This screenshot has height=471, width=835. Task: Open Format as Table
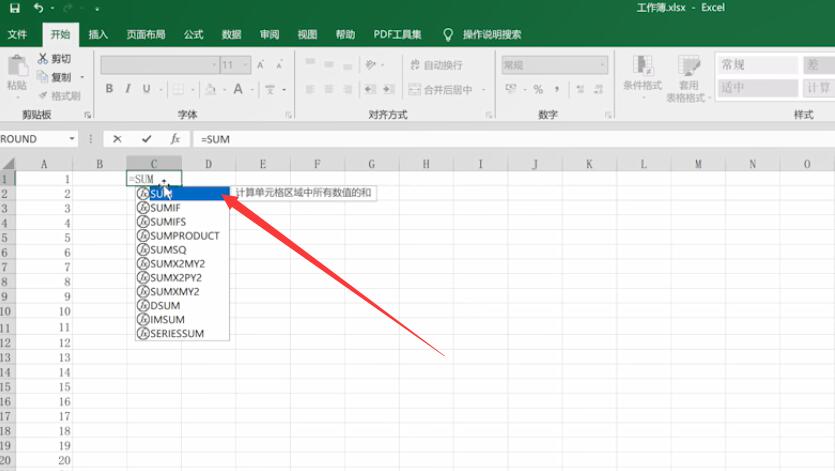click(x=687, y=78)
